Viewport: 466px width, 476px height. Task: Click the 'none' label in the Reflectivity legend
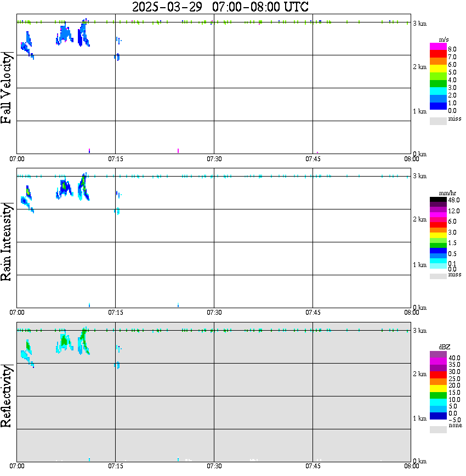[455, 425]
